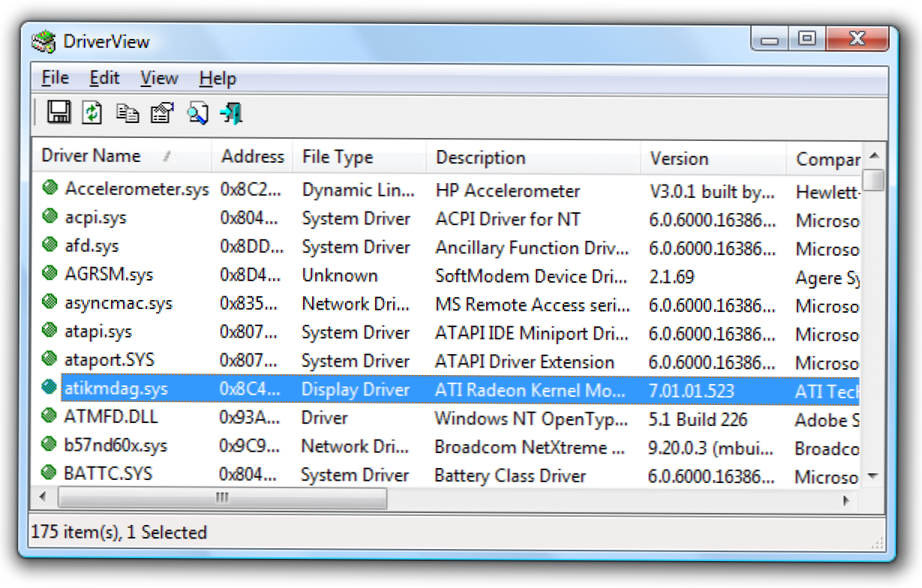Select the atikmdag.sys driver row
This screenshot has width=922, height=588.
116,389
